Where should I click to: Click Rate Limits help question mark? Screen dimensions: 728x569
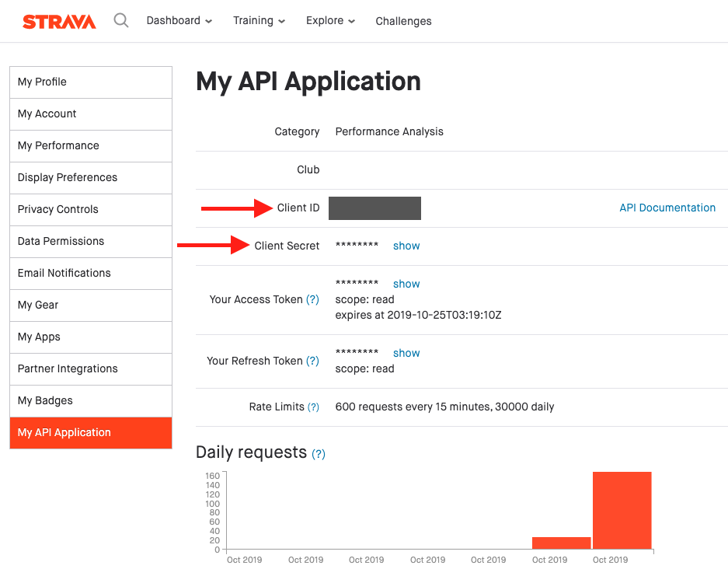313,407
